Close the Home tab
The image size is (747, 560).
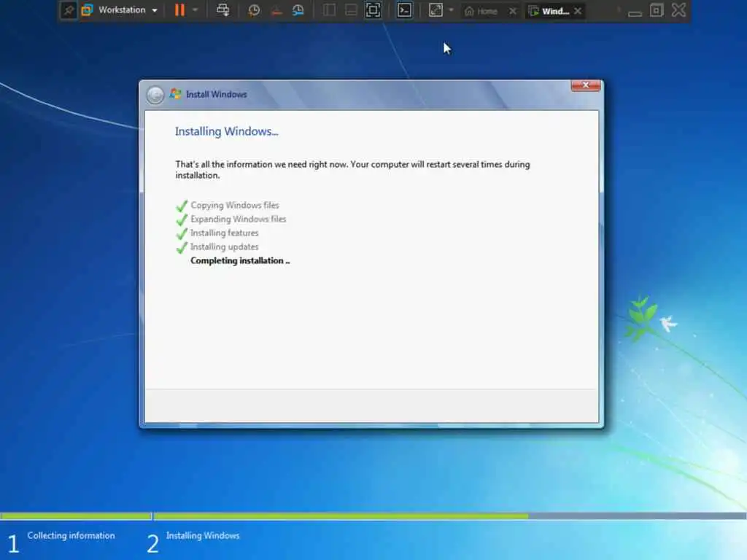click(x=513, y=11)
